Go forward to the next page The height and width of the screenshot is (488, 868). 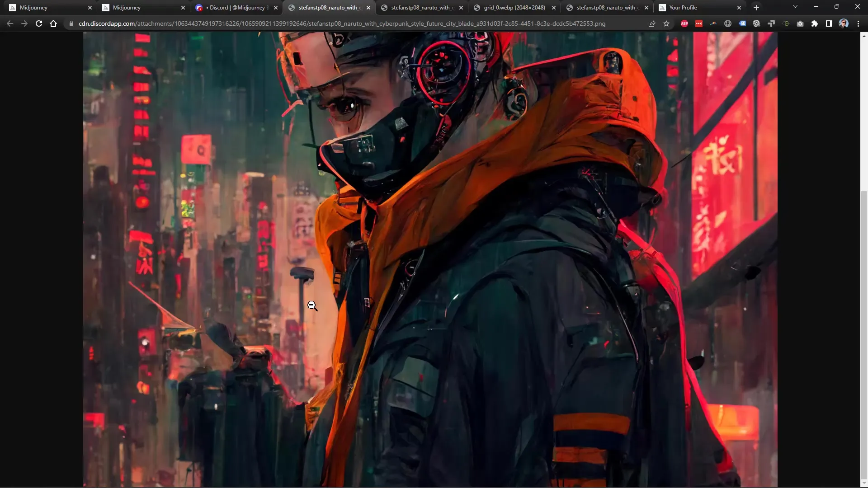[x=24, y=23]
